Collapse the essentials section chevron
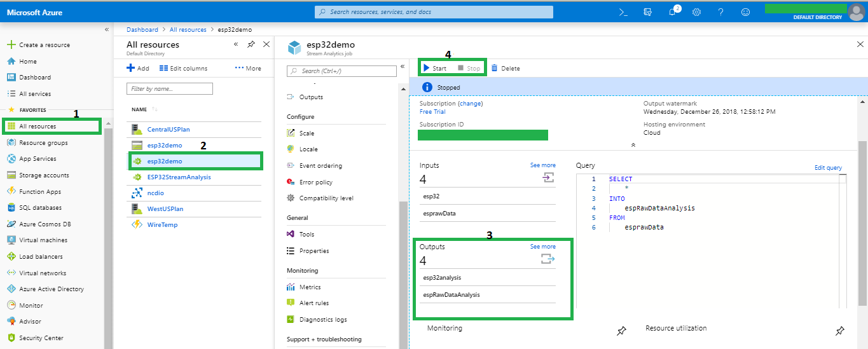The width and height of the screenshot is (868, 349). tap(633, 146)
